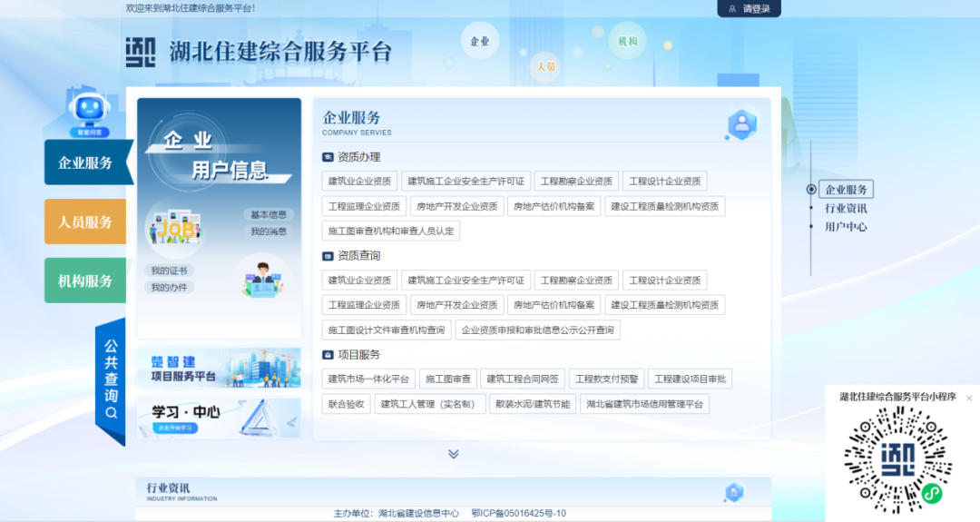Click the search icon under 公共查询

111,413
